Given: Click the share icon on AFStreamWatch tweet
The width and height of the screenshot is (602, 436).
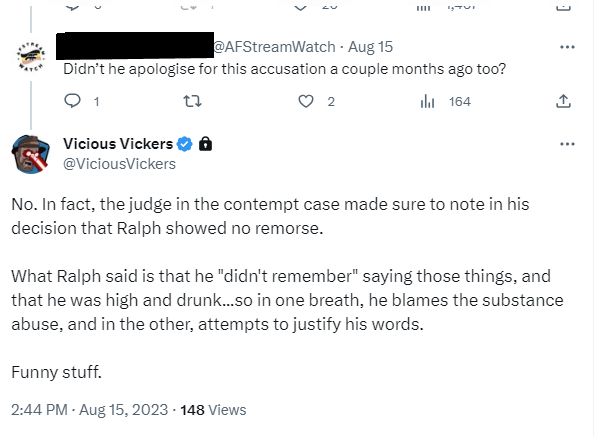Looking at the screenshot, I should tap(563, 101).
